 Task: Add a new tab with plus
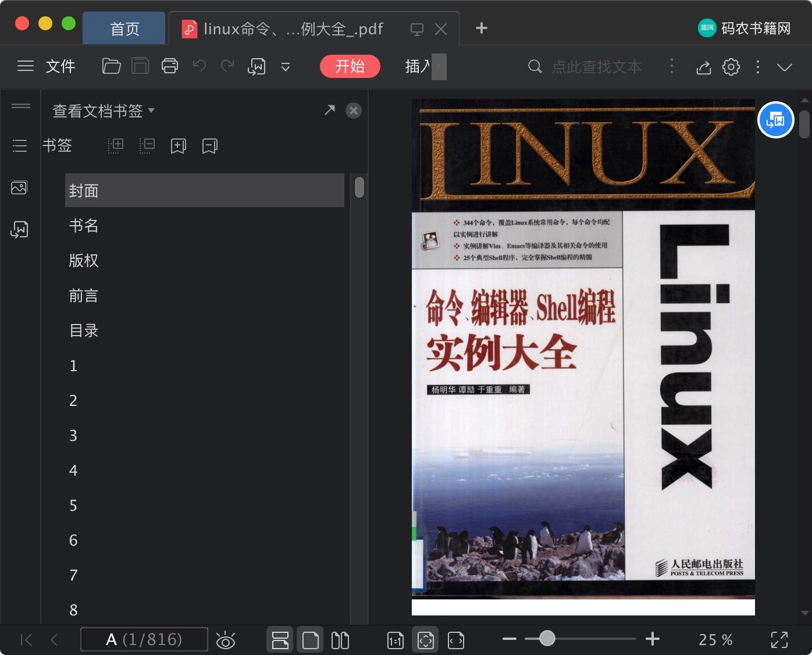[482, 28]
